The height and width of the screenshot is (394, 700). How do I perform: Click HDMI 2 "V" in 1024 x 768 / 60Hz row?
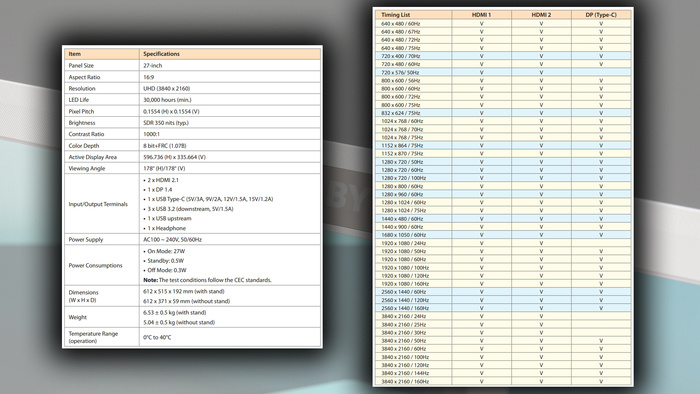point(542,121)
